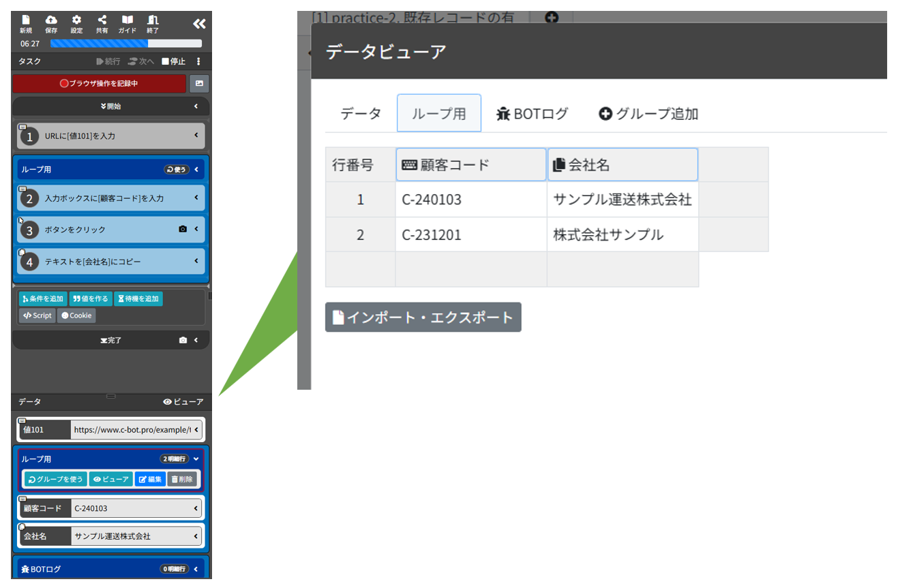Click the 共有 (Share) icon

pos(102,24)
